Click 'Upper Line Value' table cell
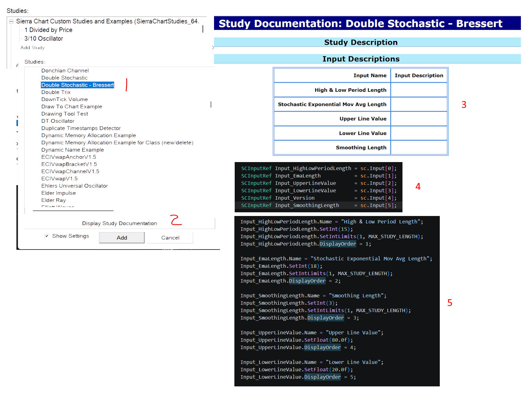The width and height of the screenshot is (532, 395). pyautogui.click(x=332, y=119)
